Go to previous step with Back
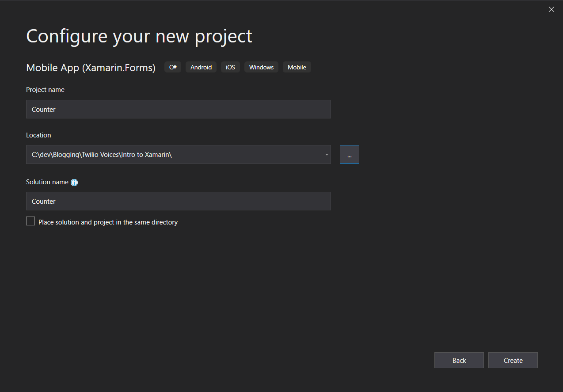The width and height of the screenshot is (563, 392). point(459,360)
